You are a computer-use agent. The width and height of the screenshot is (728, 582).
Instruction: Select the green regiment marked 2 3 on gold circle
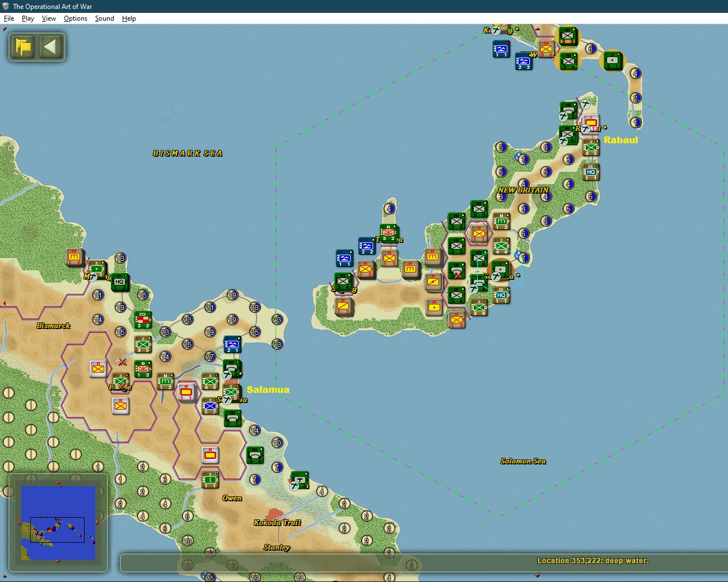coord(568,36)
